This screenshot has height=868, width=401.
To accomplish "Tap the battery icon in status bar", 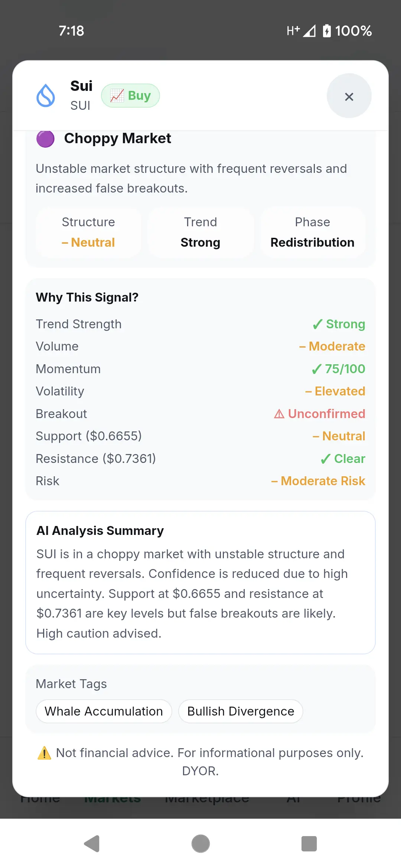I will 327,31.
